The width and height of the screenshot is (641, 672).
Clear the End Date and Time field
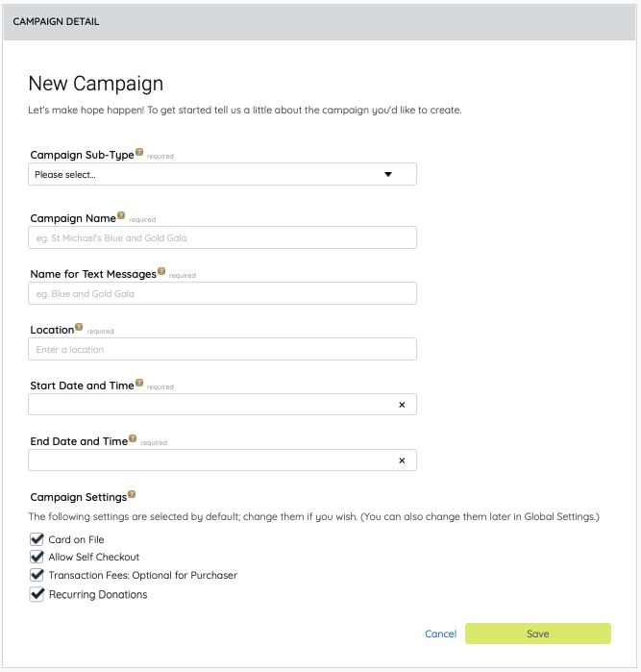point(402,460)
